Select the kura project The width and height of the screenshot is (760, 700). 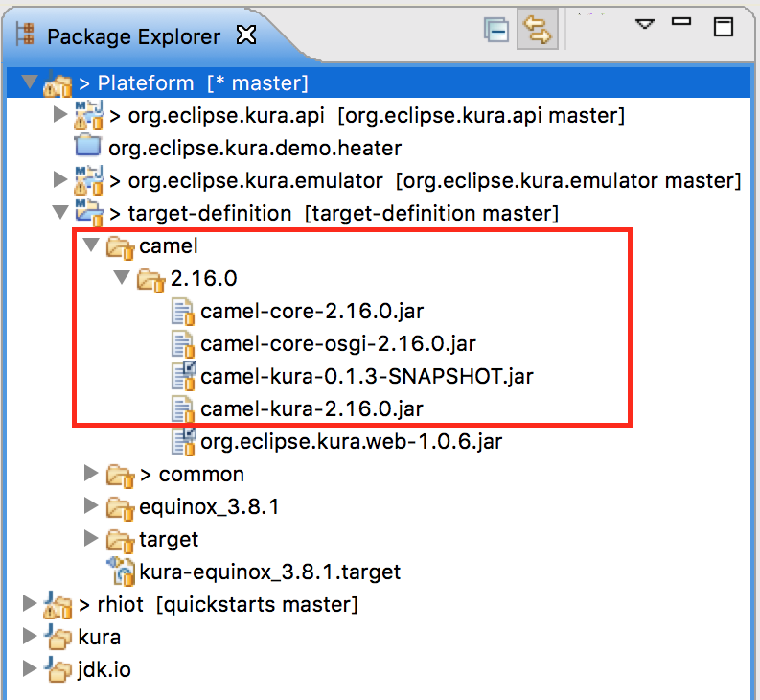[x=99, y=637]
